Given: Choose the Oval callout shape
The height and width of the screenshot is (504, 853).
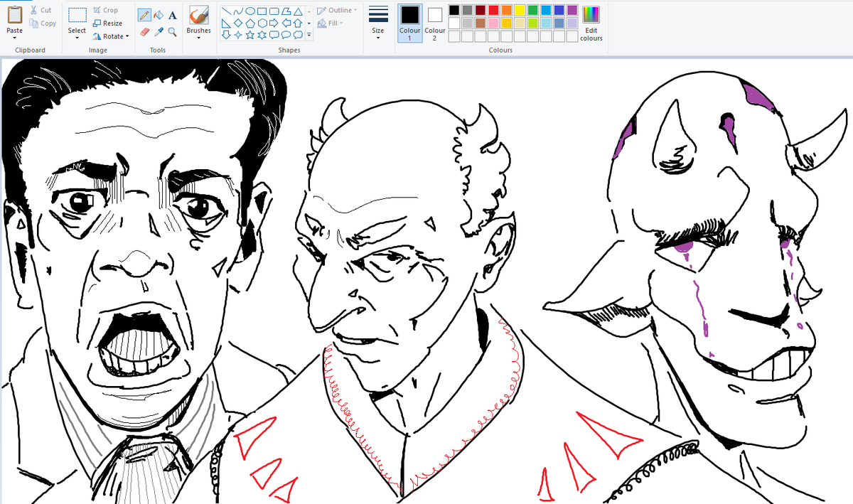Looking at the screenshot, I should pyautogui.click(x=286, y=34).
